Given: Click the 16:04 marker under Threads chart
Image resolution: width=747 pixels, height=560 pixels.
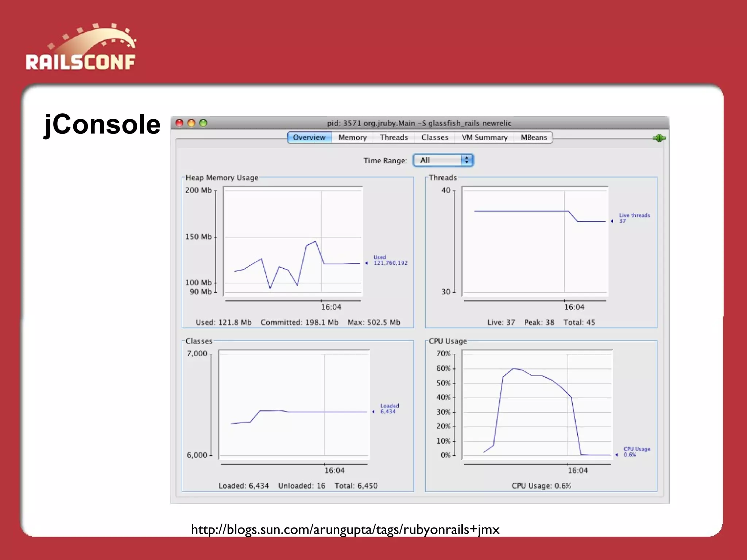Looking at the screenshot, I should [574, 307].
